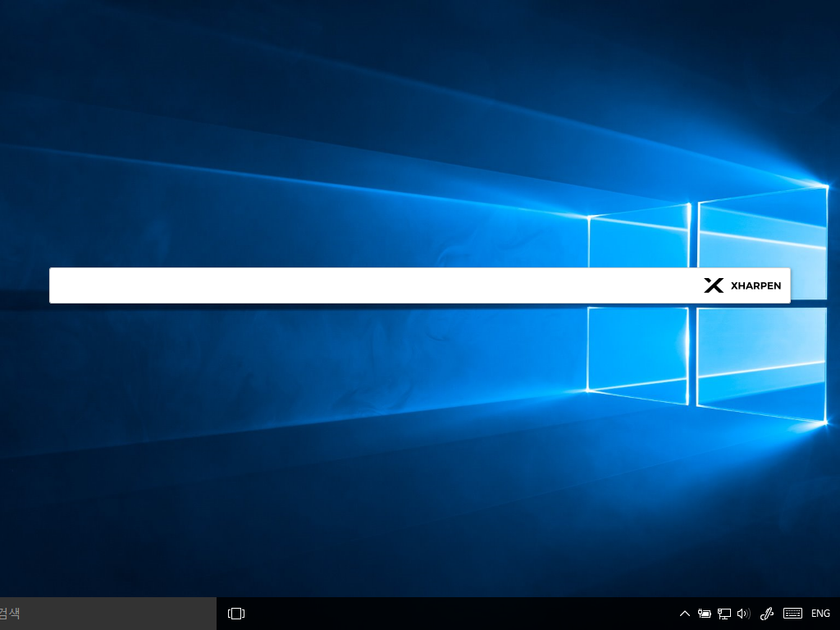This screenshot has width=840, height=630.
Task: Open the Windows Ink pen workspace icon
Action: (767, 614)
